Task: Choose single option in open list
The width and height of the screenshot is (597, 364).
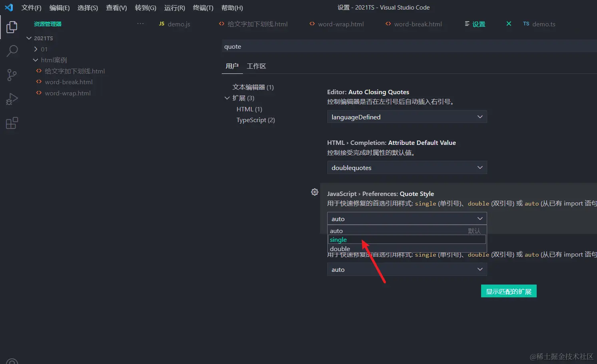Action: point(407,239)
